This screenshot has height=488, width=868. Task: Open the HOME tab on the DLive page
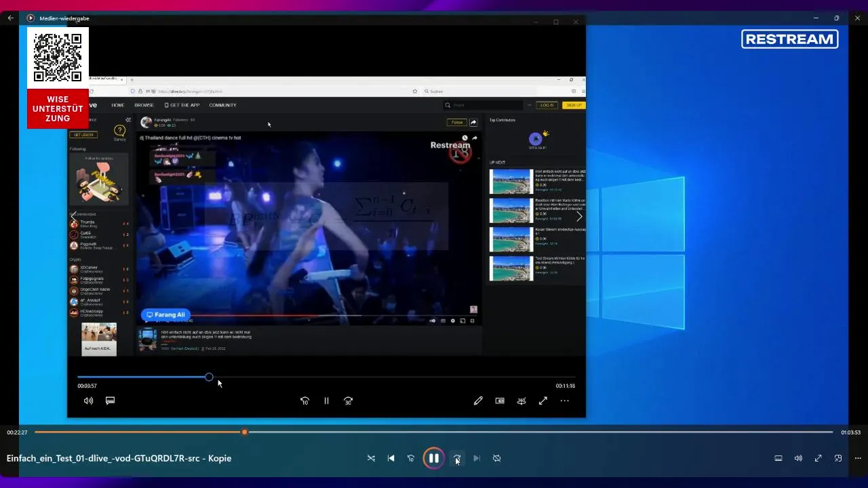click(x=118, y=105)
